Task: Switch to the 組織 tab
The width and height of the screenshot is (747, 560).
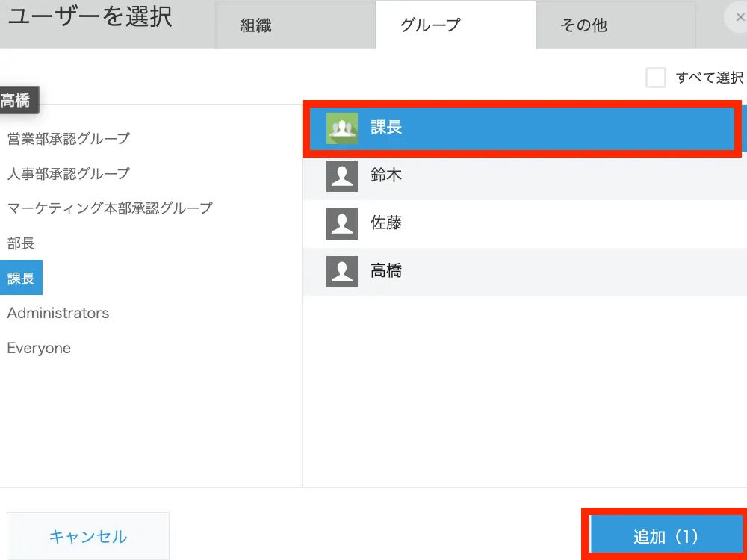Action: (x=255, y=25)
